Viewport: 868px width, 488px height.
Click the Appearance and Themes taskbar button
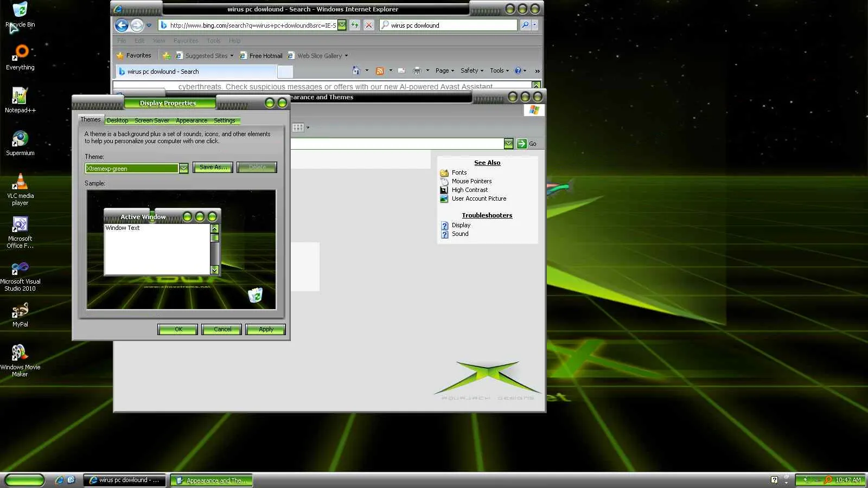pos(212,480)
